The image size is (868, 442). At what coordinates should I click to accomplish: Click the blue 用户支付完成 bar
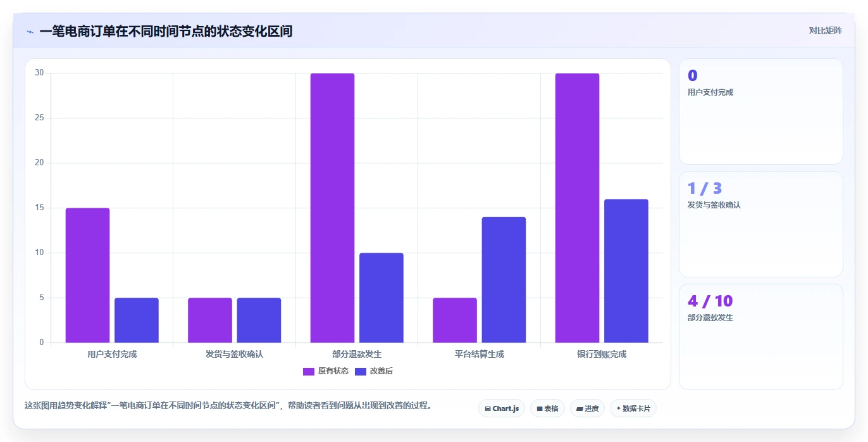point(137,320)
